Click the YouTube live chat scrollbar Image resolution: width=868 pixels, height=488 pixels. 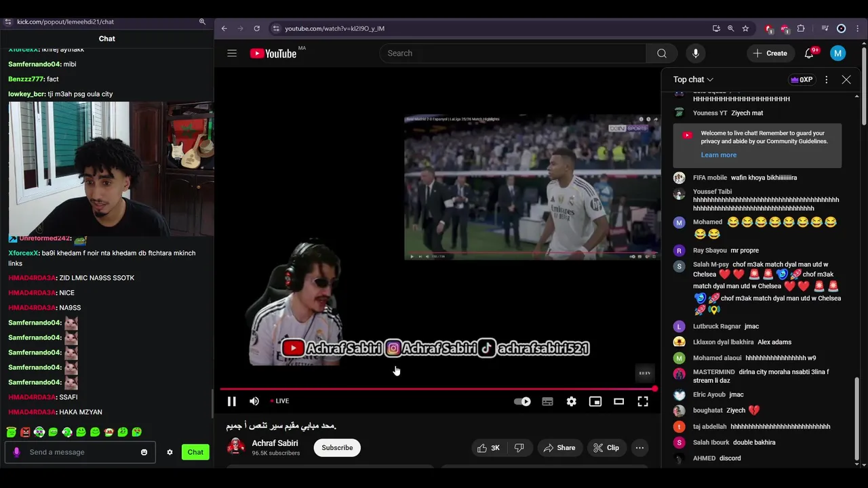856,418
